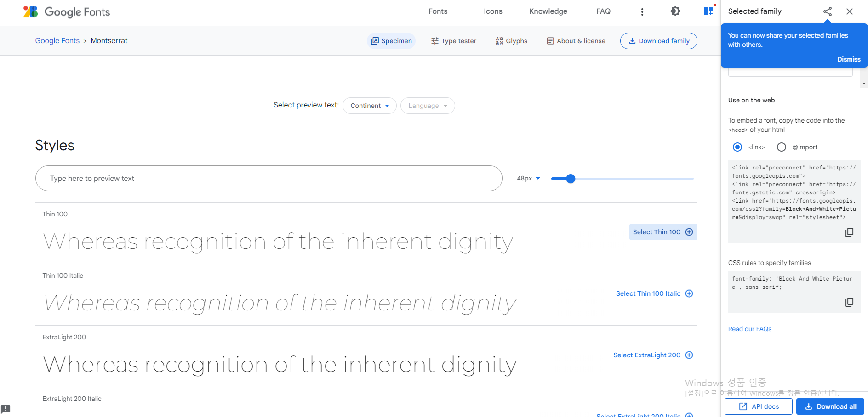
Task: Choose the @import embed radio button
Action: (x=782, y=147)
